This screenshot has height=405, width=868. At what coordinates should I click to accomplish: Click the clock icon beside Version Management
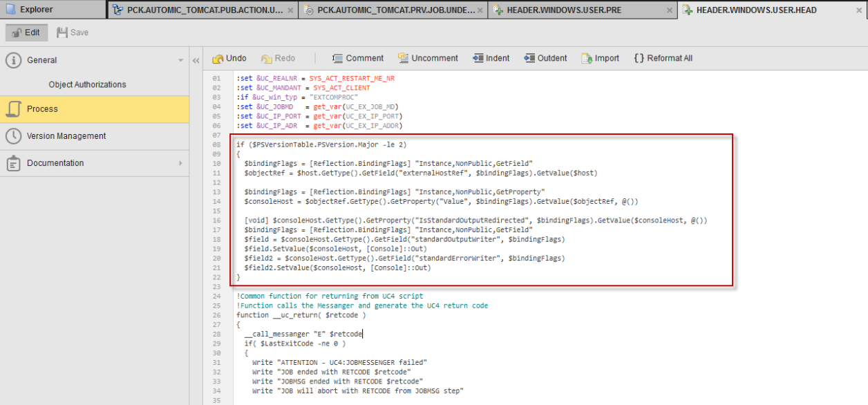tap(12, 135)
